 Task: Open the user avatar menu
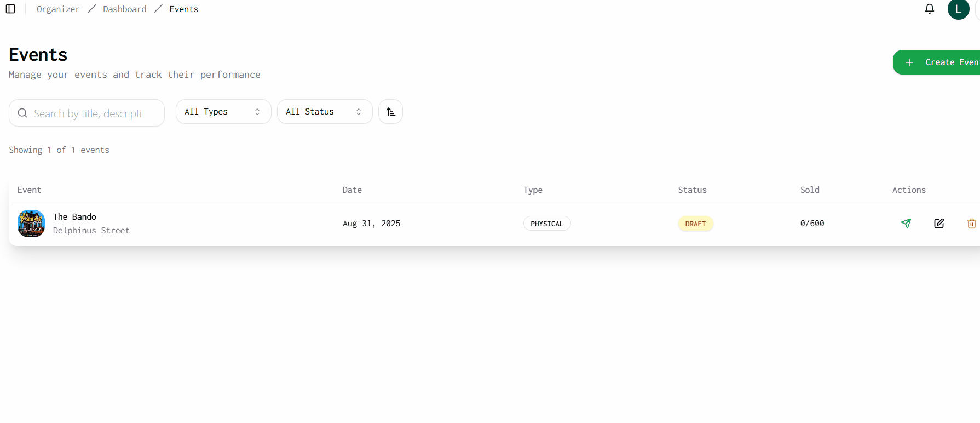[x=958, y=9]
